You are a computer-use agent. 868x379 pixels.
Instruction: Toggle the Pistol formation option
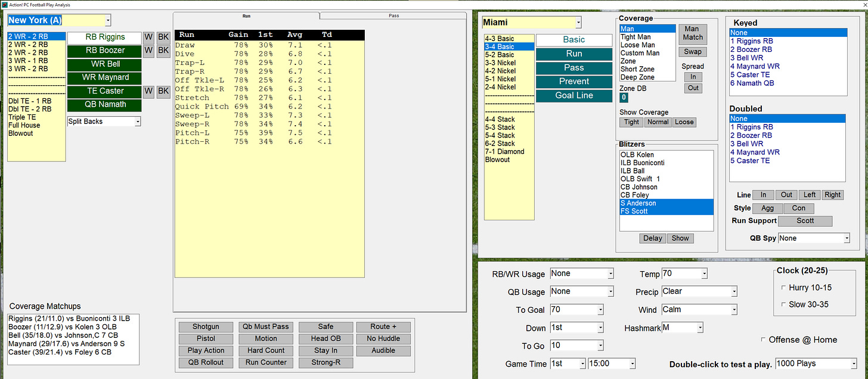click(x=206, y=338)
